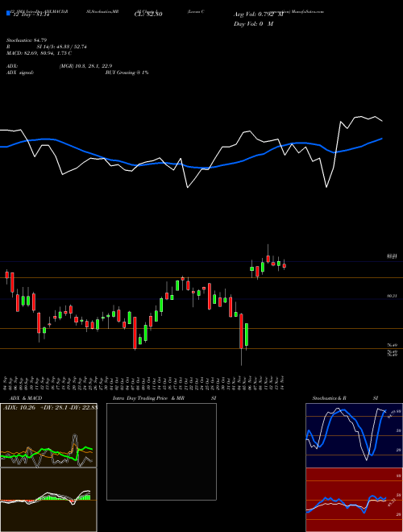Open the empty intraday price chart box
The image size is (403, 532).
coord(161,451)
